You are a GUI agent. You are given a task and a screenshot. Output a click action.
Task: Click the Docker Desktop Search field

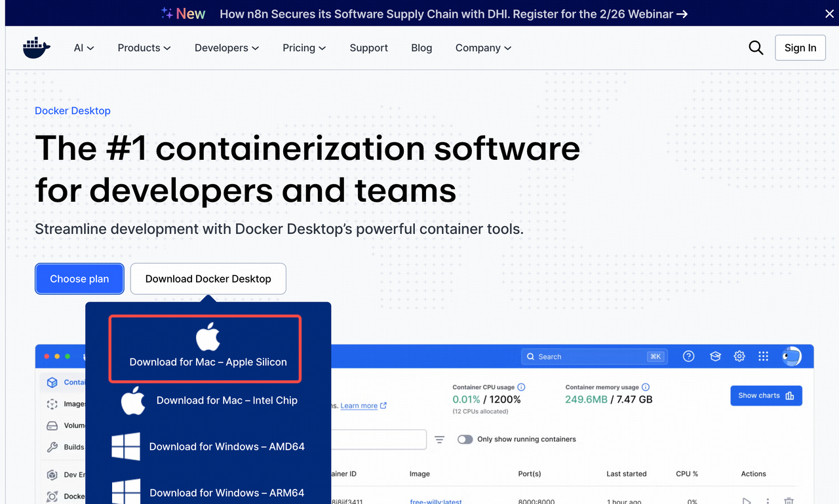[595, 357]
